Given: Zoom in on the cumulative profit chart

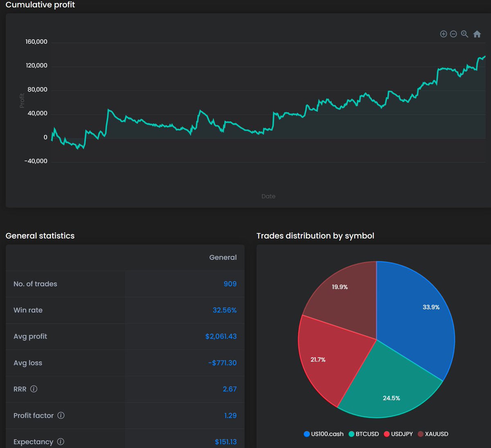Looking at the screenshot, I should (x=444, y=34).
